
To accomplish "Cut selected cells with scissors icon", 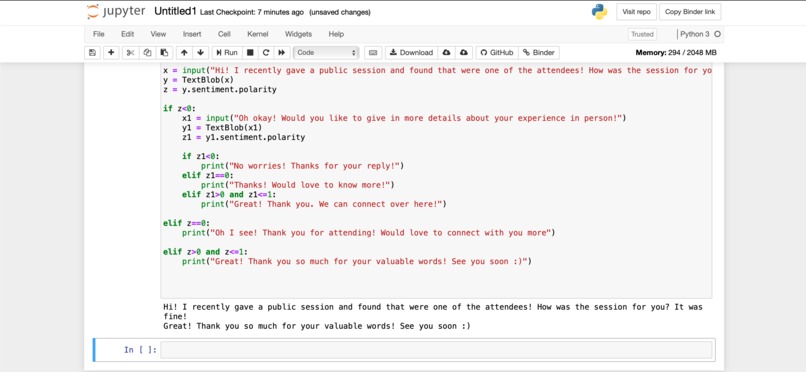I will [x=131, y=52].
